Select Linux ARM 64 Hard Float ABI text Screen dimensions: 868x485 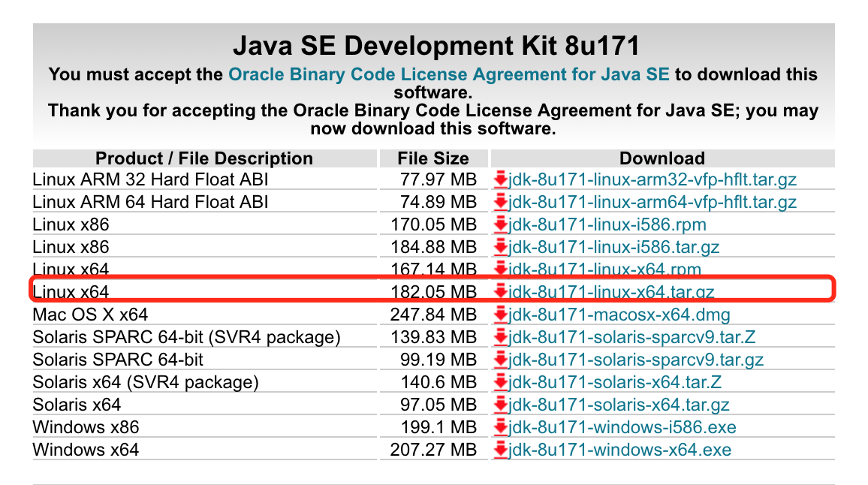tap(151, 202)
